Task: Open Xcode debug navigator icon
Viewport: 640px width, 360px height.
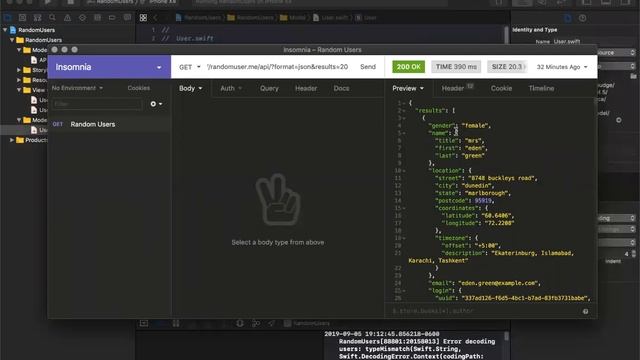Action: click(x=97, y=18)
